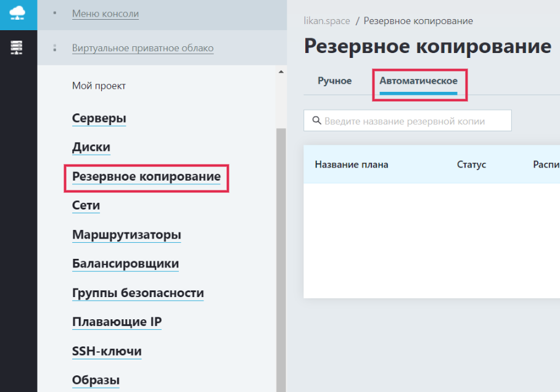560x392 pixels.
Task: Select the Автоматическое tab
Action: click(x=418, y=81)
